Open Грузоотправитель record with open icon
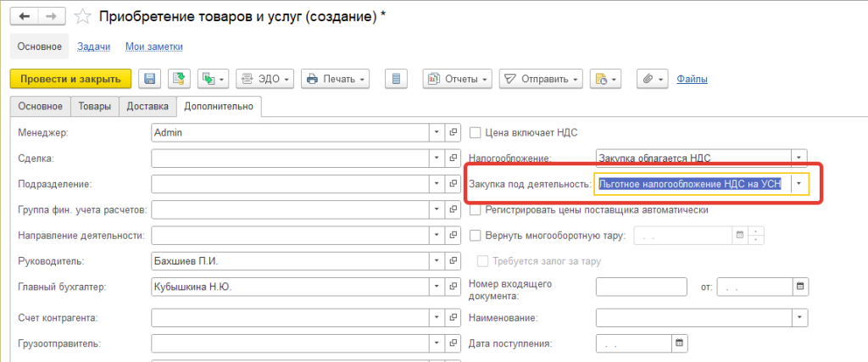The width and height of the screenshot is (868, 362). [x=453, y=343]
